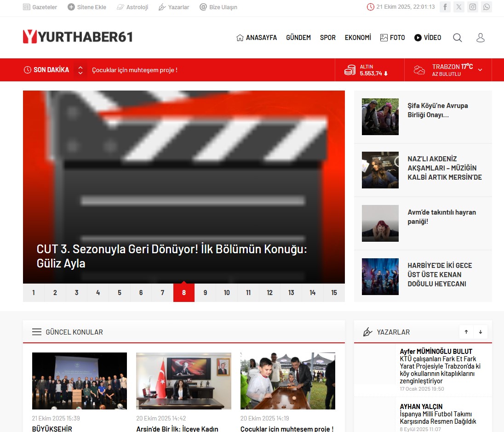Click the YurtHaber61 site logo
This screenshot has height=432, width=504.
point(78,37)
